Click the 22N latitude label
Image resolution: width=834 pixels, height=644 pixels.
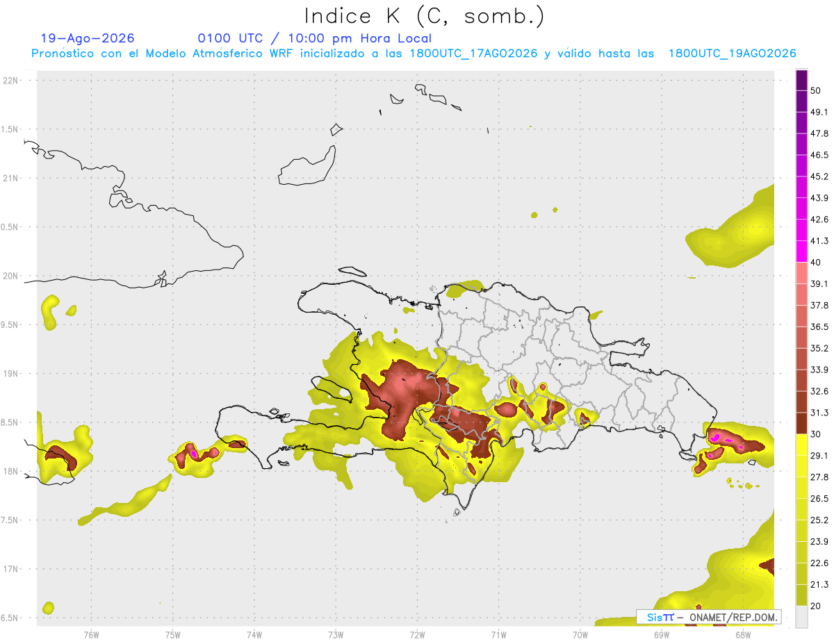[x=10, y=80]
